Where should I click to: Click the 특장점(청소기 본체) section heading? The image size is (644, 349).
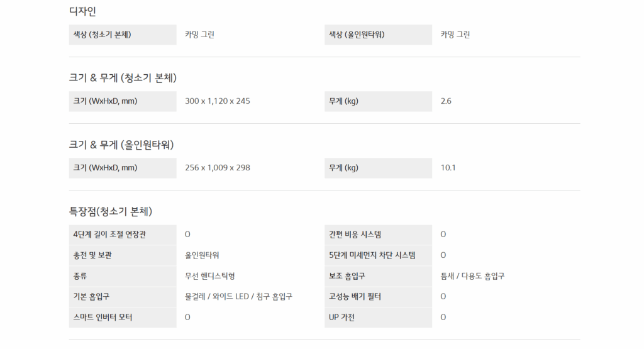click(x=110, y=211)
